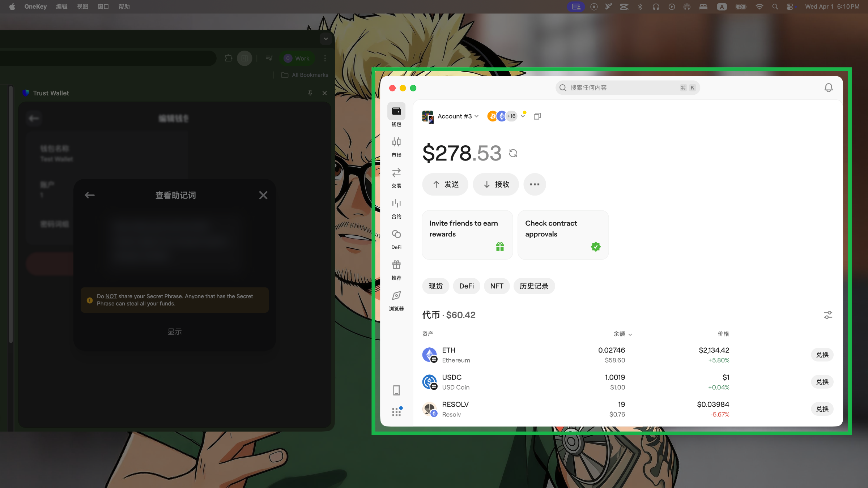Click 兑换 for USDC row
868x488 pixels.
click(822, 382)
